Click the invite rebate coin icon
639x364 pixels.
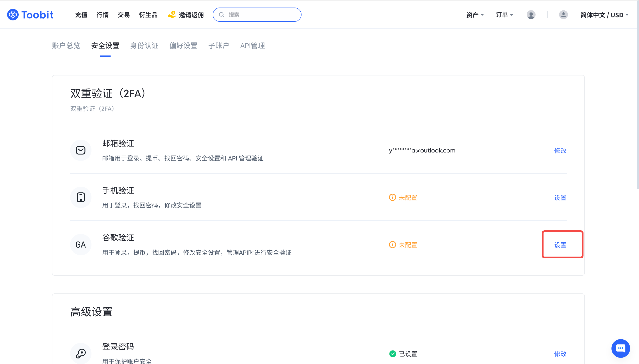172,14
